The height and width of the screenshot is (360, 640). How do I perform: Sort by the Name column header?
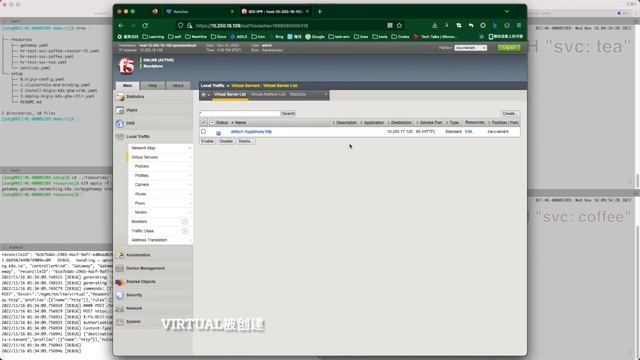[x=240, y=122]
